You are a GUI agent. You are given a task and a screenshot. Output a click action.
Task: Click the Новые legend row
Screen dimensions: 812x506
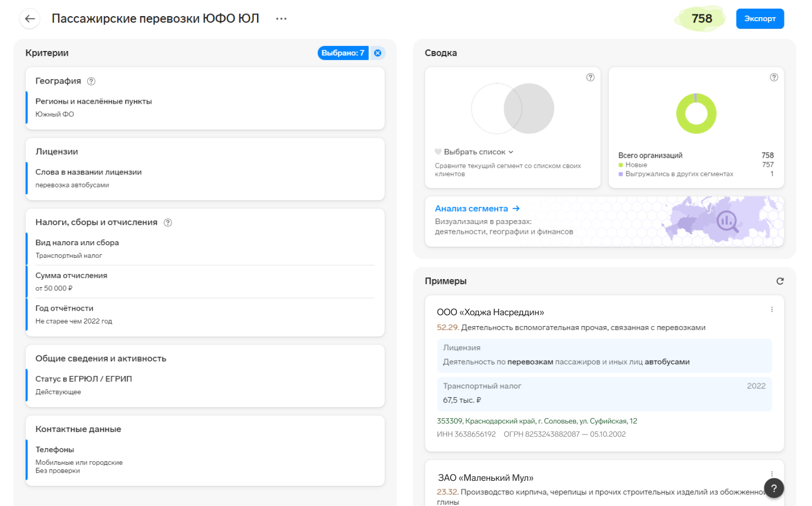tap(696, 165)
